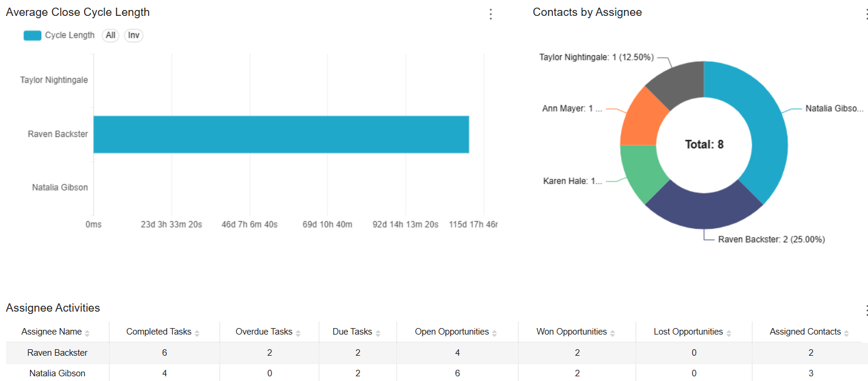This screenshot has height=381, width=868.
Task: Select Raven Backster's cycle length bar
Action: click(281, 135)
